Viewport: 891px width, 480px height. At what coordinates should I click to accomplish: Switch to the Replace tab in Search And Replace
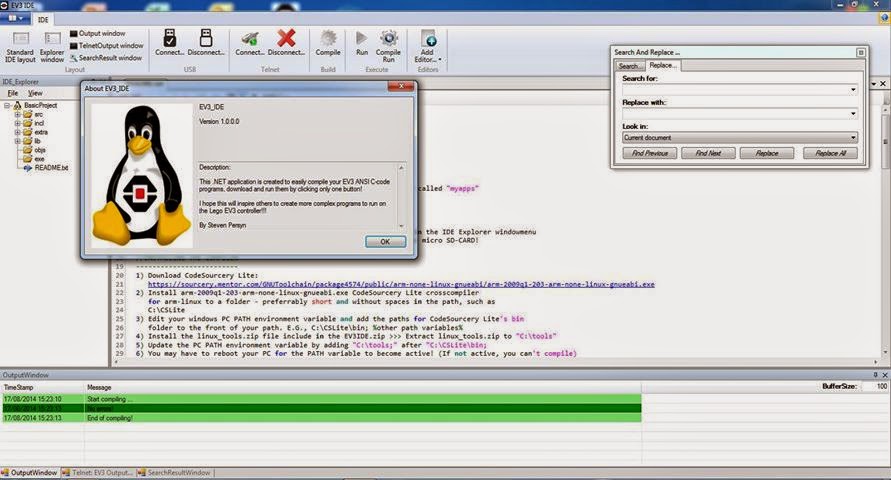click(663, 65)
